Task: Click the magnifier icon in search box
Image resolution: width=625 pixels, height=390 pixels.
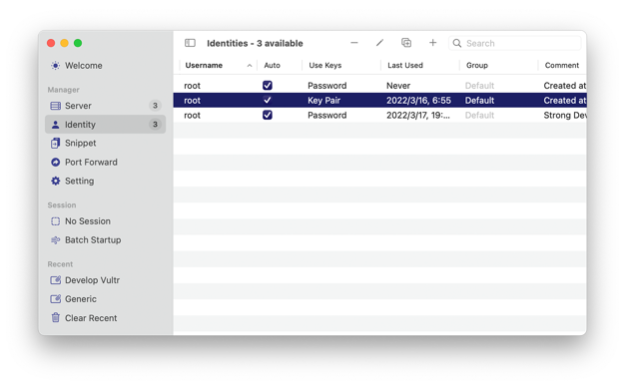Action: (457, 43)
